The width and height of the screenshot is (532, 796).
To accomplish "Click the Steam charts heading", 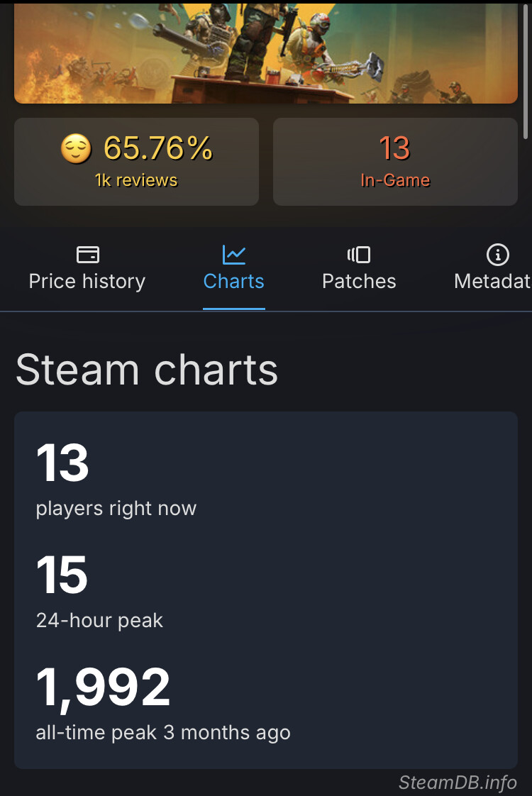I will (x=147, y=370).
